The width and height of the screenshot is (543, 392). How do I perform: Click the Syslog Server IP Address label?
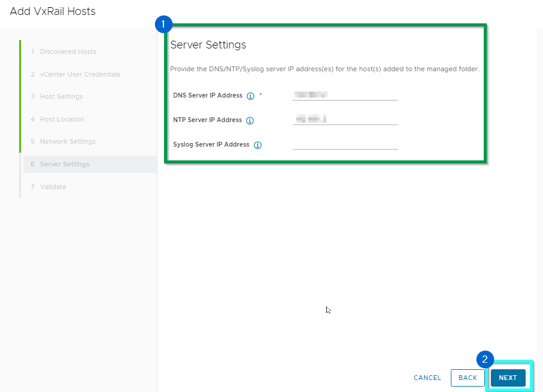point(211,144)
